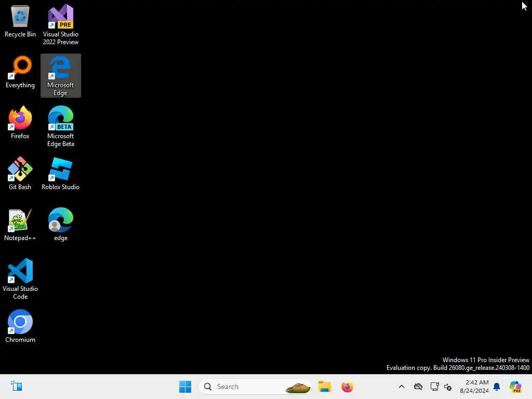Select the Roblox Studio shortcut

click(x=61, y=174)
